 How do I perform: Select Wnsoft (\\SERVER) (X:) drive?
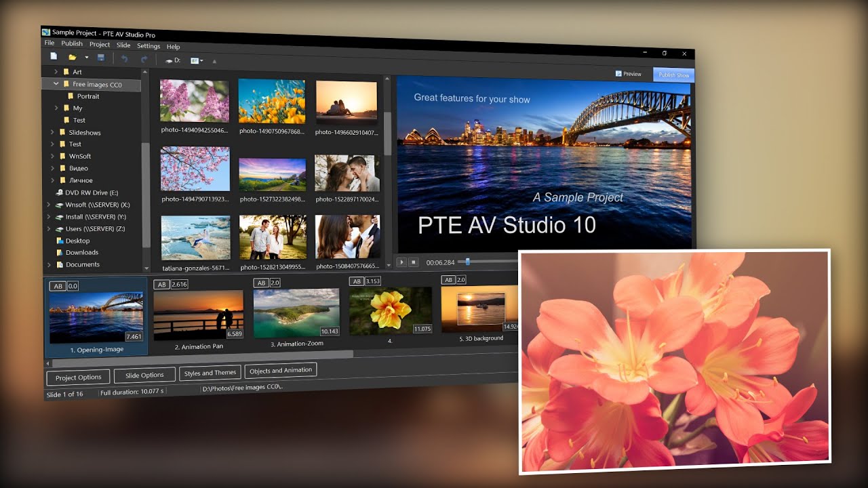92,205
